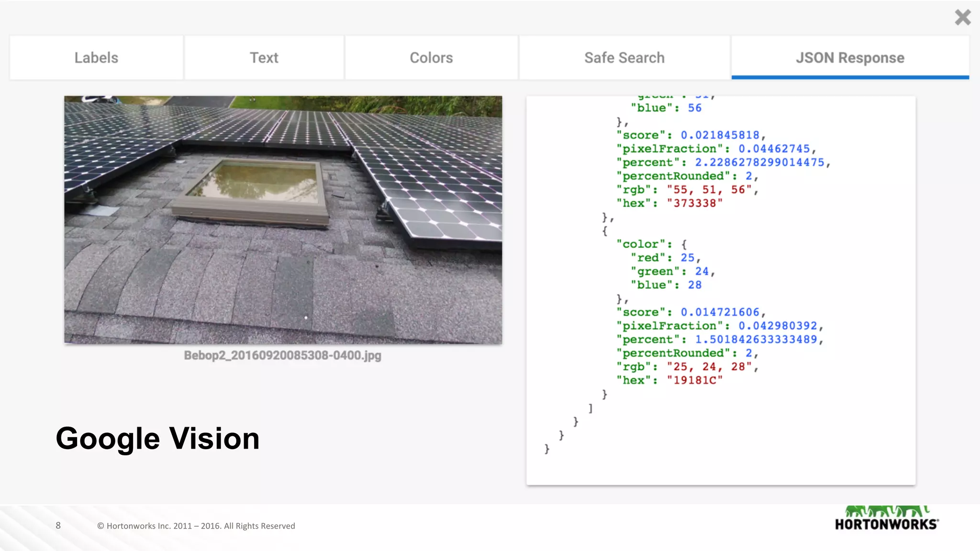Click the hex value "373338"
Viewport: 980px width, 551px height.
click(694, 203)
